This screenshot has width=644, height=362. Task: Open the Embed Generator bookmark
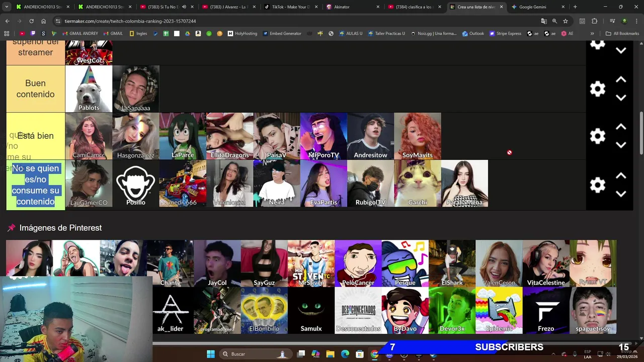(x=282, y=34)
